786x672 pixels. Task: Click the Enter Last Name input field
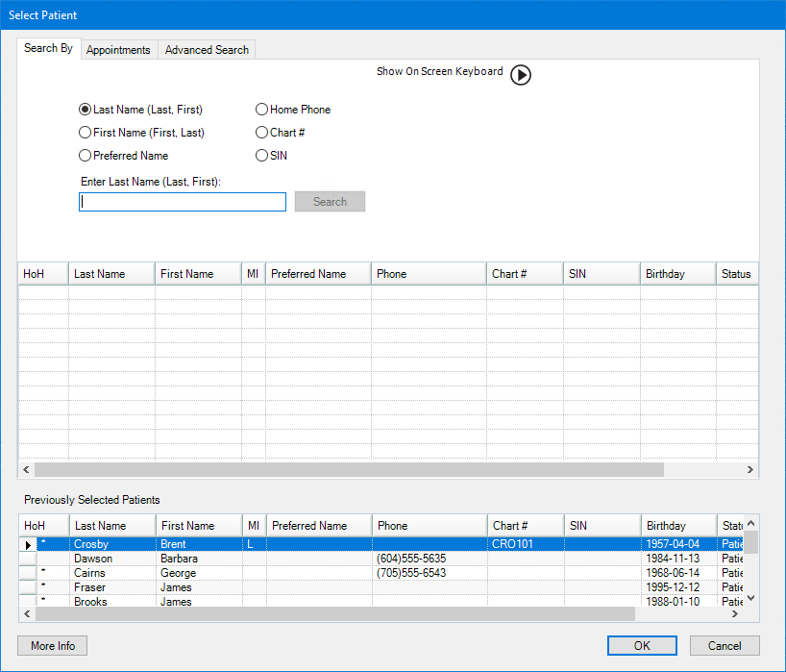click(x=183, y=202)
